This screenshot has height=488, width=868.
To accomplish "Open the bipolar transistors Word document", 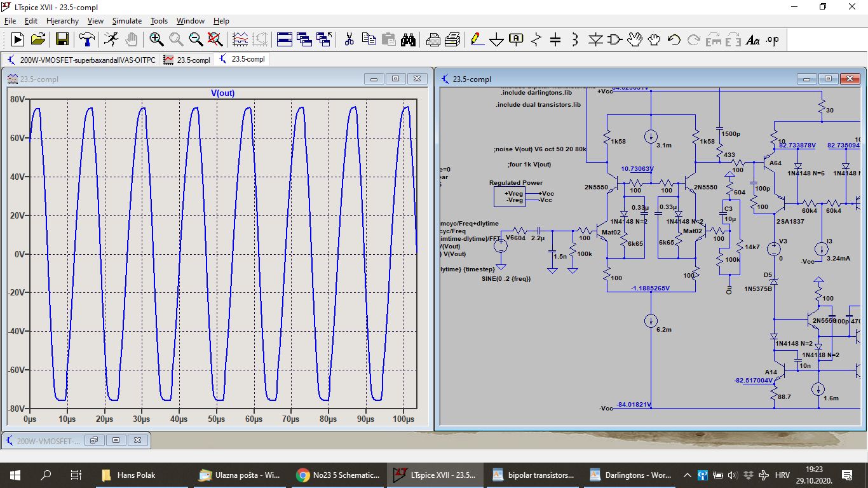I will point(534,475).
